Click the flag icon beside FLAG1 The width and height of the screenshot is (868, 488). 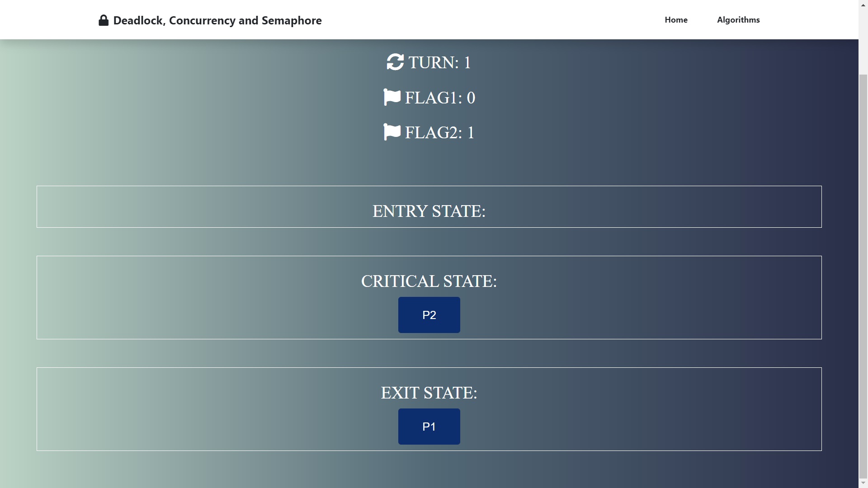coord(392,97)
